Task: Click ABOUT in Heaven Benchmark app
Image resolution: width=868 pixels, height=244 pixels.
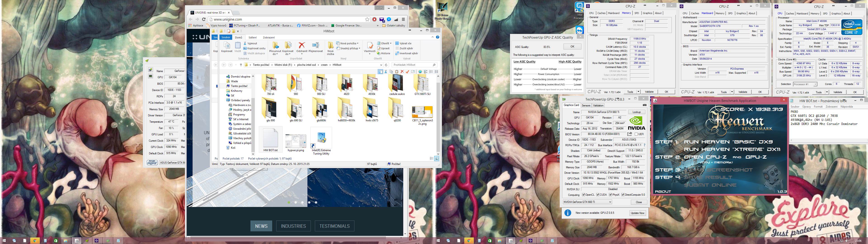Action: pos(663,191)
